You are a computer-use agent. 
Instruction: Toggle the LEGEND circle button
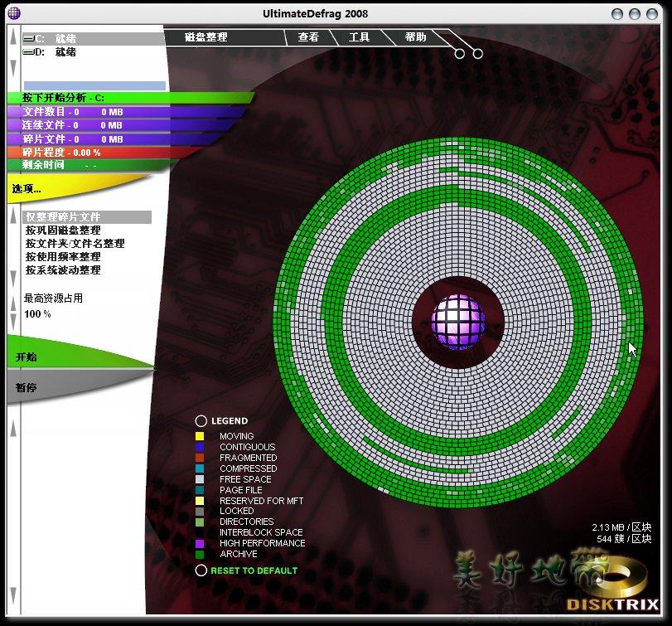click(x=201, y=421)
